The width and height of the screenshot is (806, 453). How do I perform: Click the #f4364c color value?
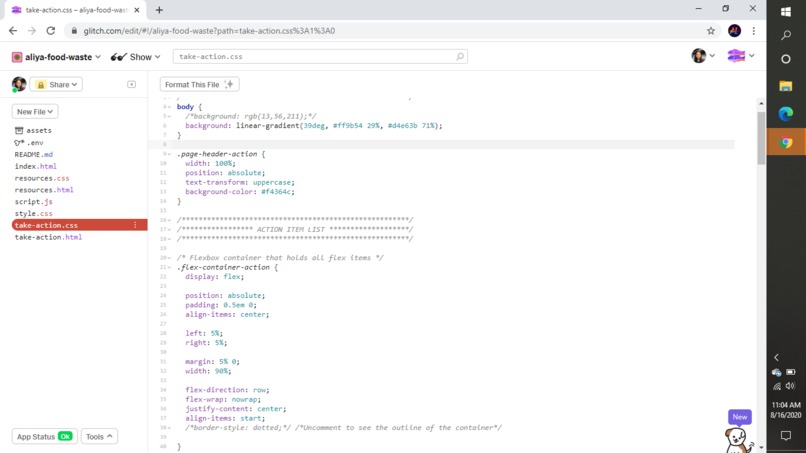(278, 192)
